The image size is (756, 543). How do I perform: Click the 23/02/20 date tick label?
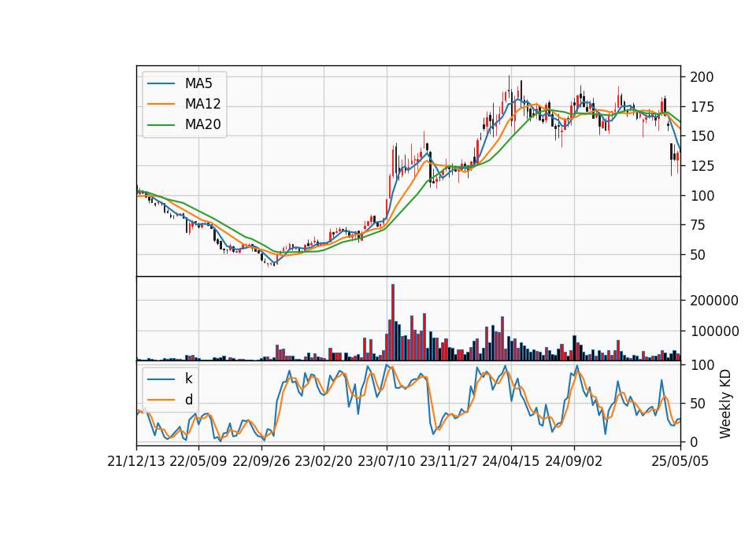(324, 461)
